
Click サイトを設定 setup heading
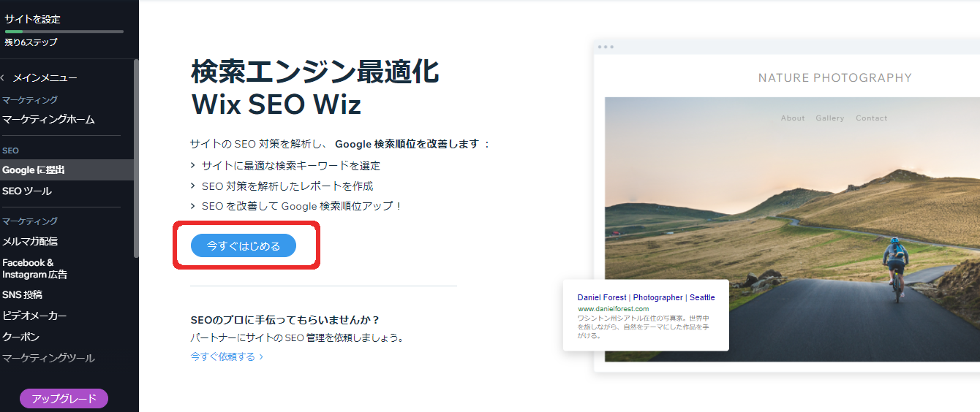pos(33,20)
